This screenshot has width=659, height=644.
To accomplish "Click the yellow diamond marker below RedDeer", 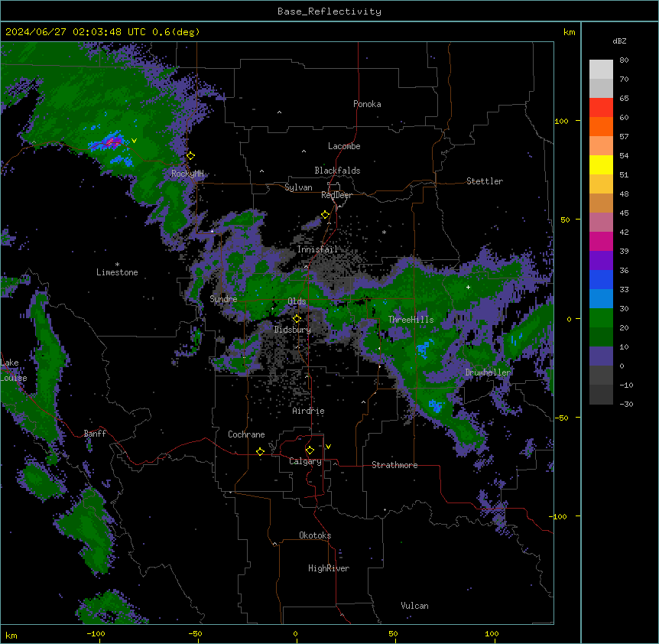I will pyautogui.click(x=326, y=215).
